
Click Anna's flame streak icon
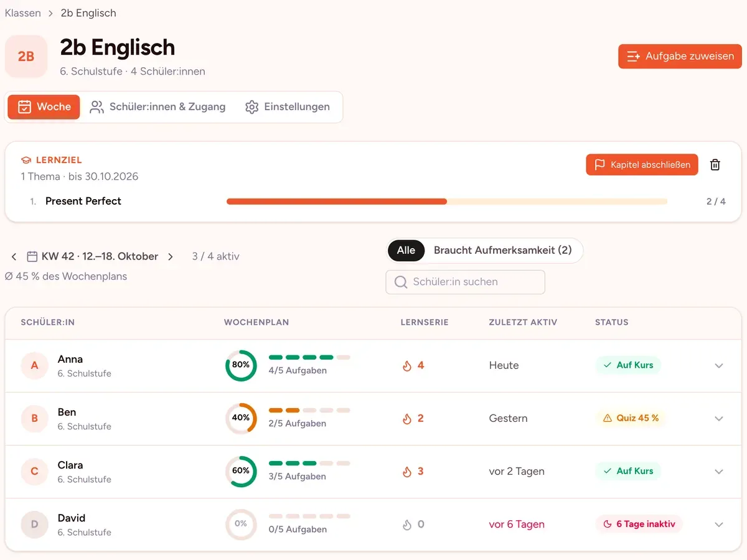pyautogui.click(x=407, y=366)
